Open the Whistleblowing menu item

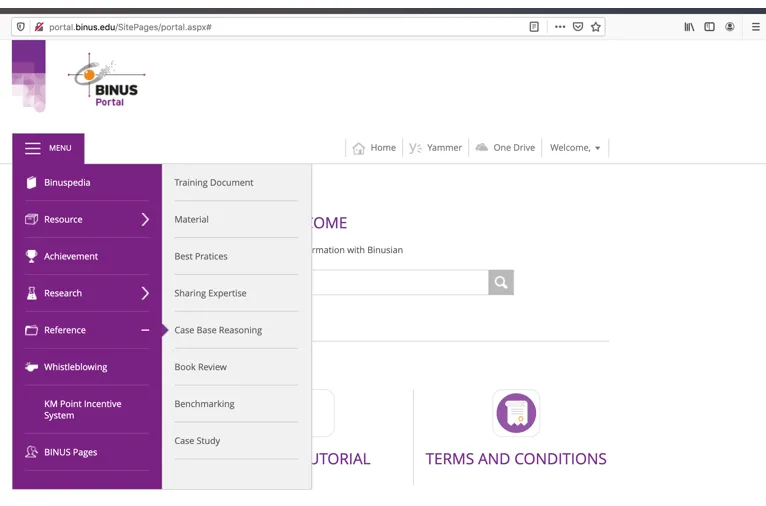75,367
